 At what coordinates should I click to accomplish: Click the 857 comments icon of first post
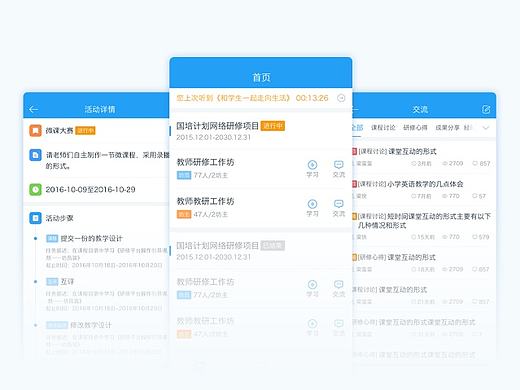tap(475, 163)
